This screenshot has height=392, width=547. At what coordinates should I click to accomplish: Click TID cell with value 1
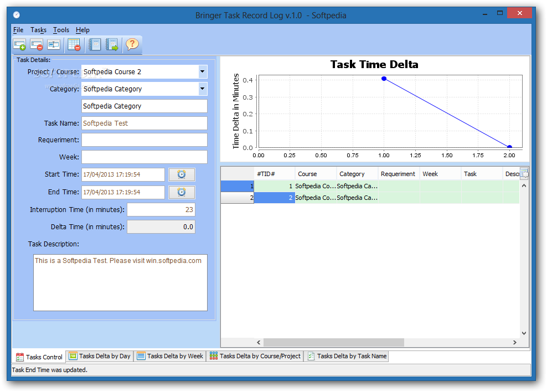pos(275,186)
